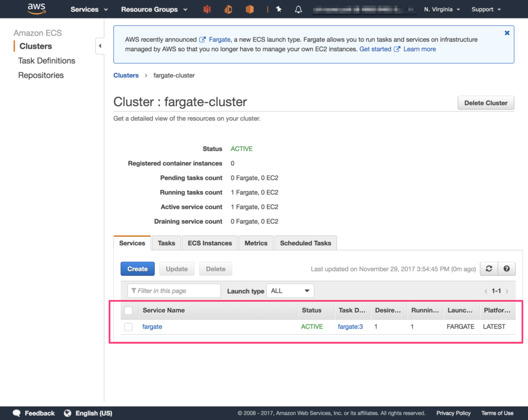Open the first pinned AWS service shortcut icon
528x420 pixels.
206,9
